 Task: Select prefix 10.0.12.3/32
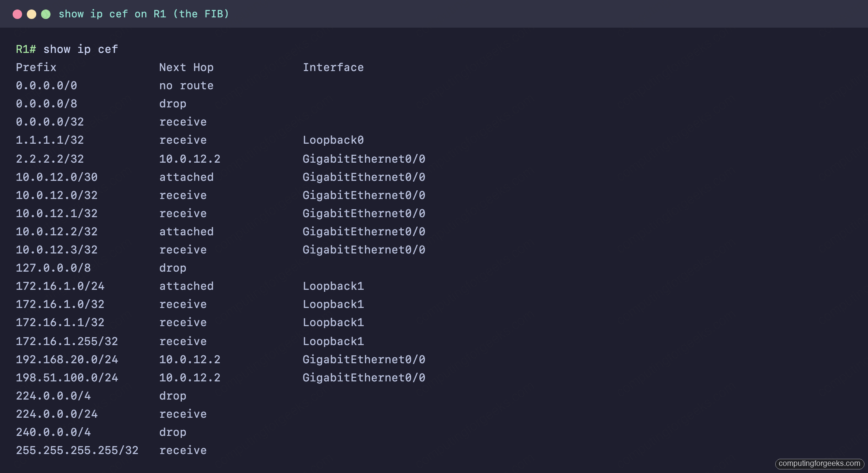(x=57, y=250)
